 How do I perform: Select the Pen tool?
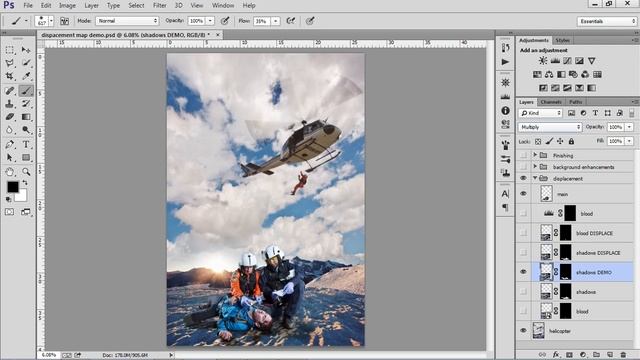(10, 144)
